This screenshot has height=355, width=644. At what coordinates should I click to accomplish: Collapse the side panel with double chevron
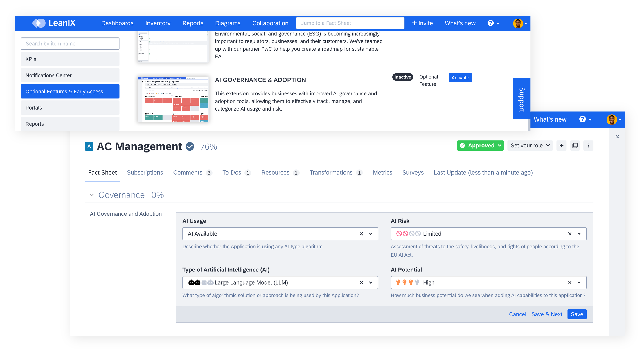coord(618,136)
